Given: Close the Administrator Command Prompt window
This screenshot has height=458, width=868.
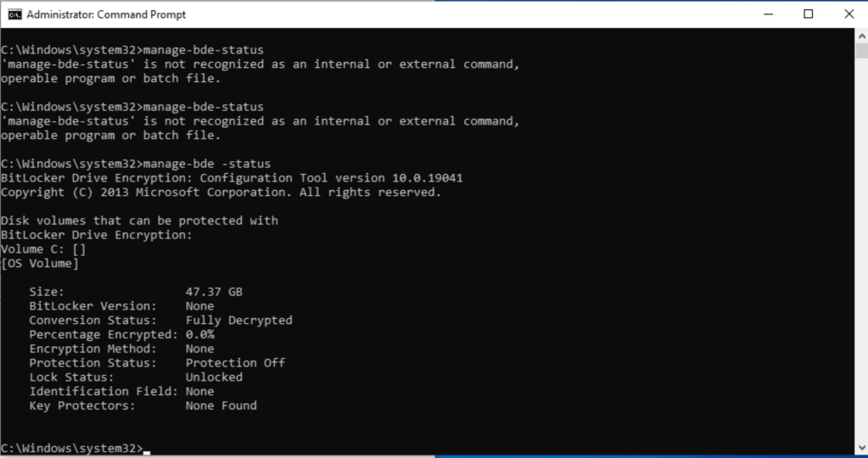Looking at the screenshot, I should (848, 14).
